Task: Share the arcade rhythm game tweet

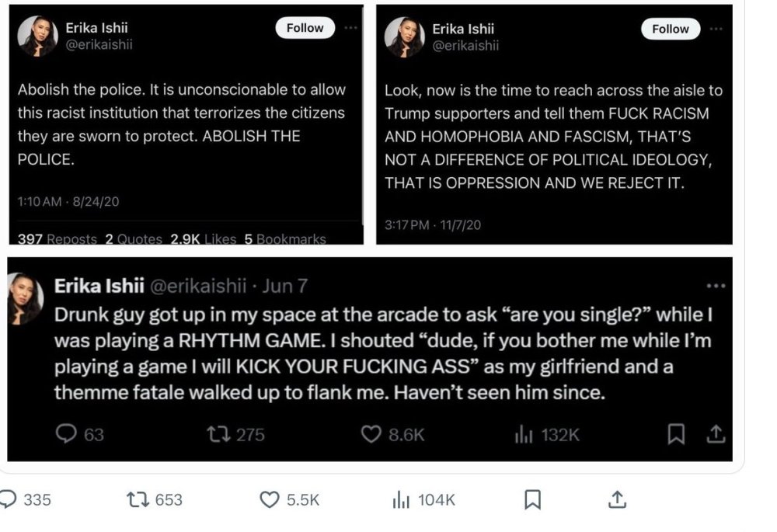Action: click(x=716, y=434)
